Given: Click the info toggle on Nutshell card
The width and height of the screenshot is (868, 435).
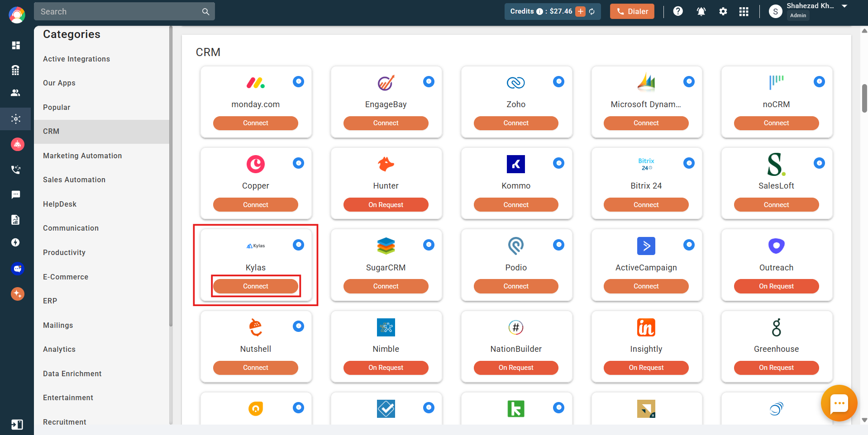Looking at the screenshot, I should [298, 326].
